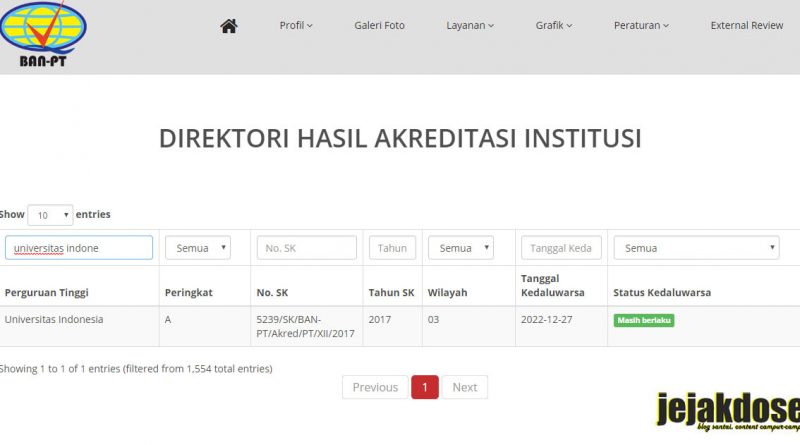Expand the Grafik menu
The image size is (800, 445).
[x=554, y=26]
